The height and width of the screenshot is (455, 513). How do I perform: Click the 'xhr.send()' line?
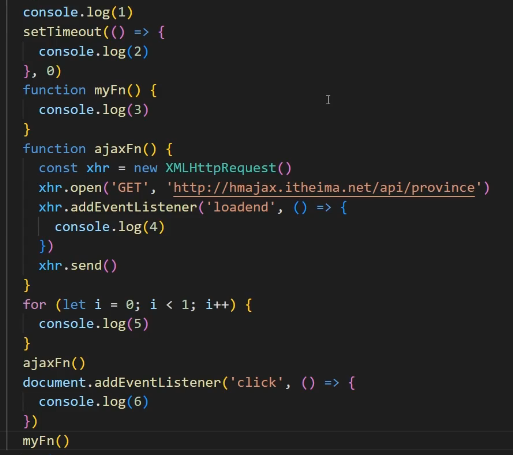(78, 266)
